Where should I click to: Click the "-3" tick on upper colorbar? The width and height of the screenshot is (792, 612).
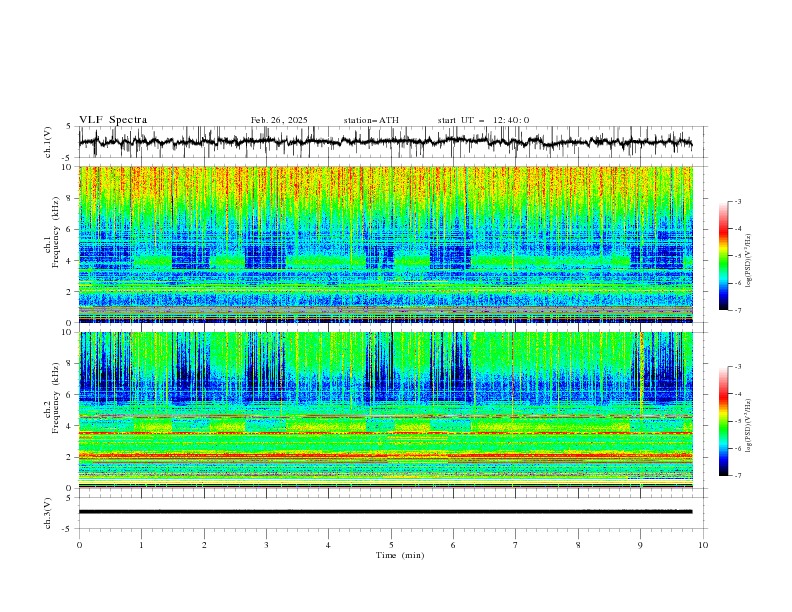click(737, 201)
